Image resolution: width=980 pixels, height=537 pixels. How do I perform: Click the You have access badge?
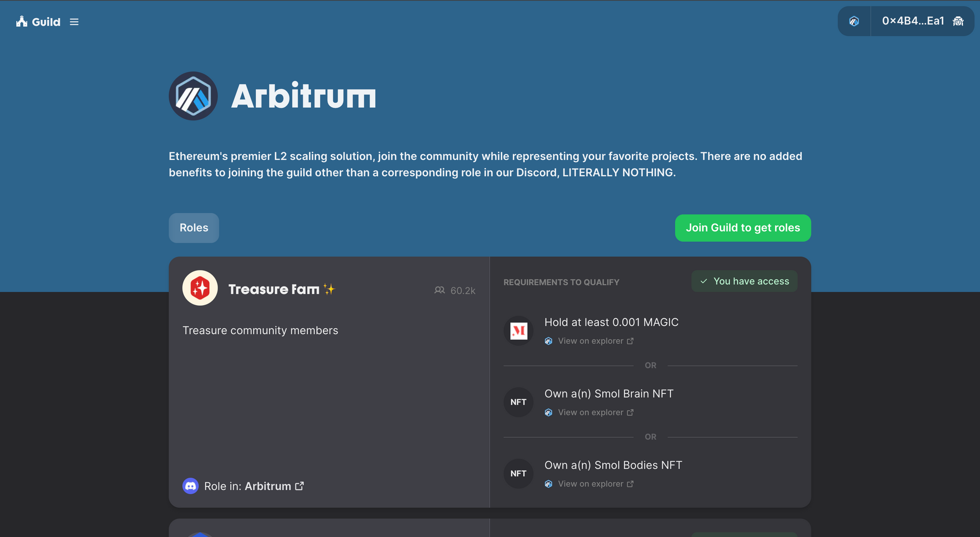coord(744,281)
